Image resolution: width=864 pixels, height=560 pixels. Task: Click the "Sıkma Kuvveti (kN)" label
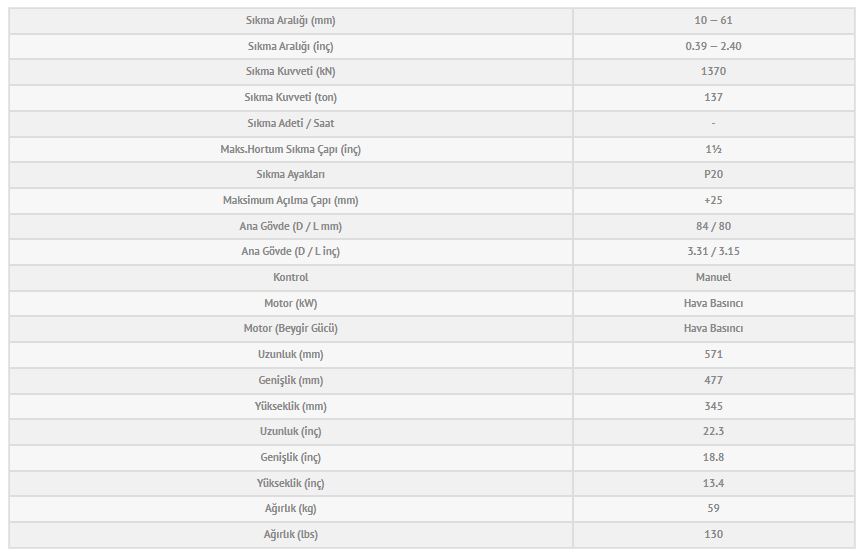click(290, 72)
